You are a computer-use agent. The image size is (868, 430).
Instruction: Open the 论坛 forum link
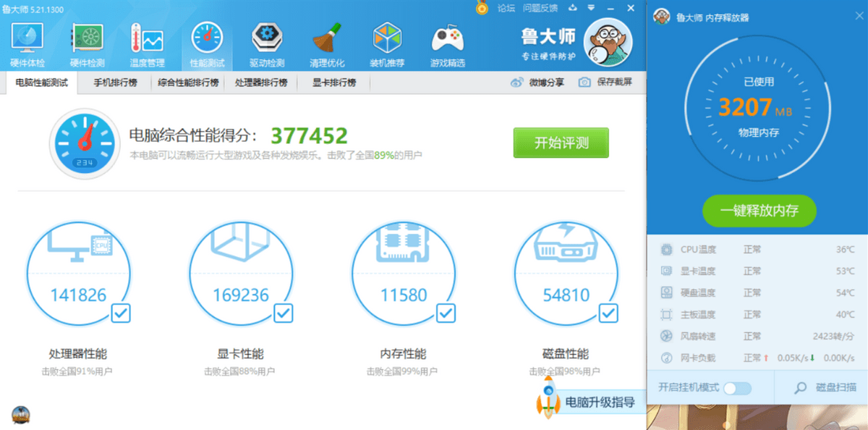(x=506, y=8)
